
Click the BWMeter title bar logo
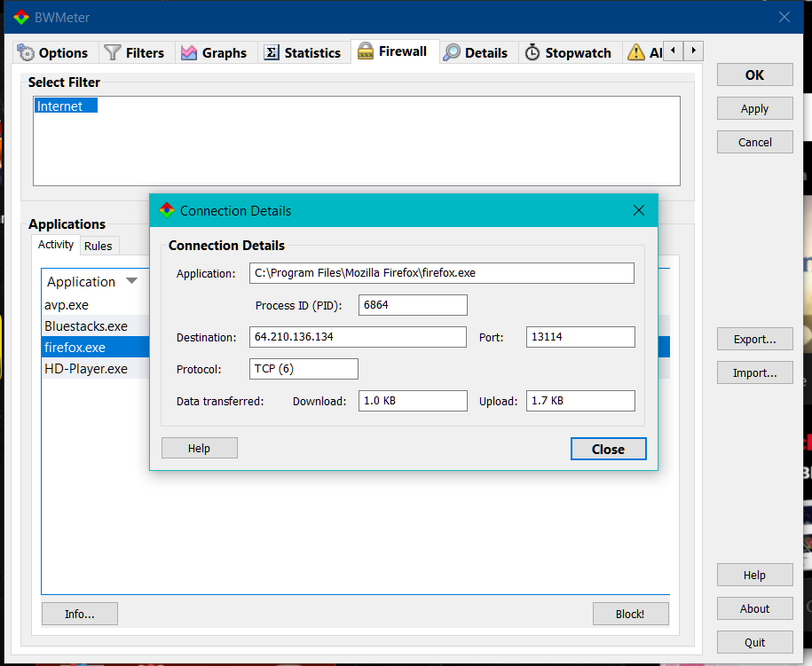21,17
